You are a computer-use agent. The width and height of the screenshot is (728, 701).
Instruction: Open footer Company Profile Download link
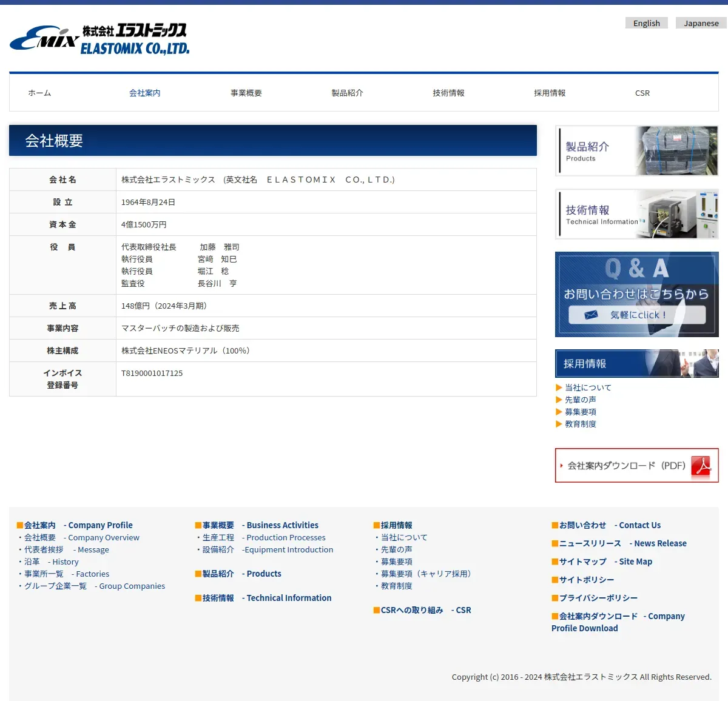(x=618, y=622)
